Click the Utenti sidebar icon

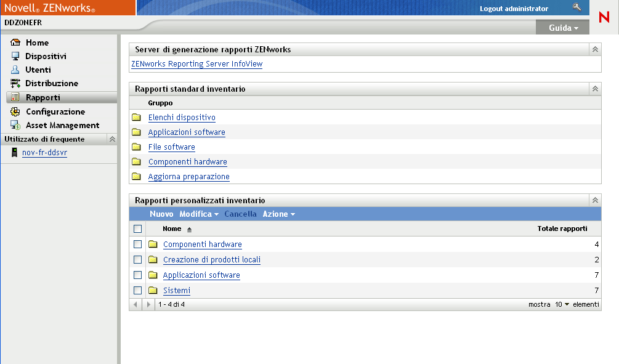[14, 69]
